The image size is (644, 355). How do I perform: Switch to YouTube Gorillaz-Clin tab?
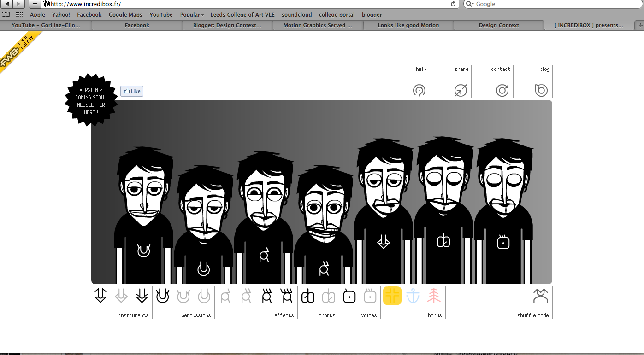coord(46,25)
